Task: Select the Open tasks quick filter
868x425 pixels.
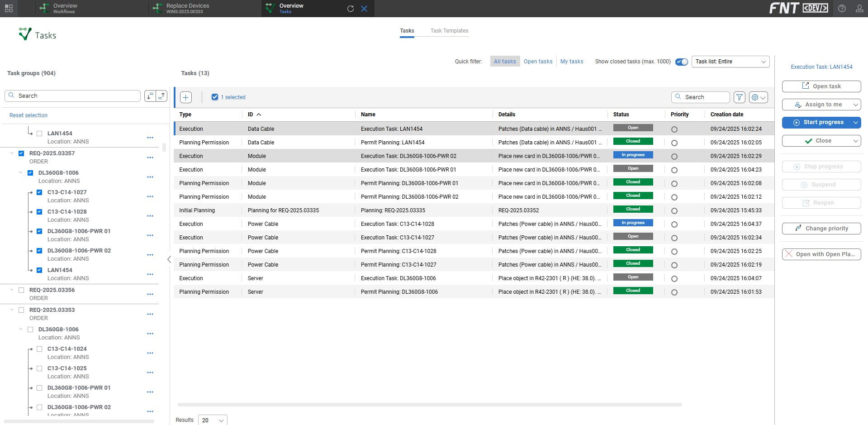Action: tap(538, 62)
